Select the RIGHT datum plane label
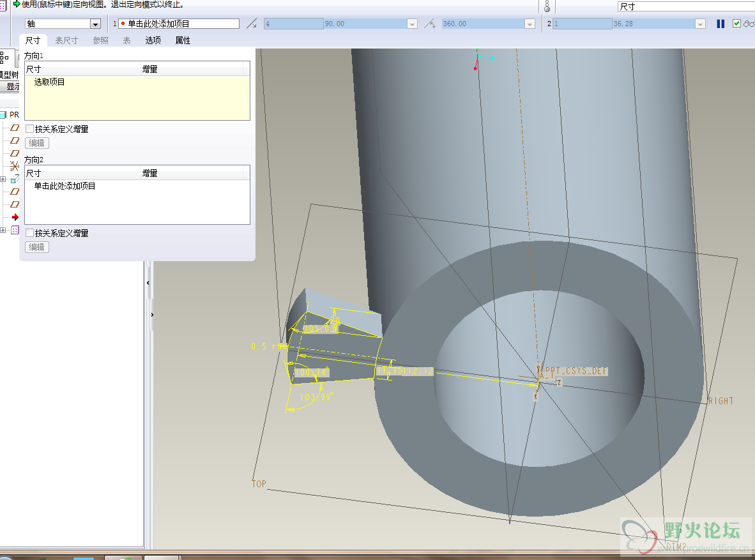The image size is (755, 560). [721, 401]
